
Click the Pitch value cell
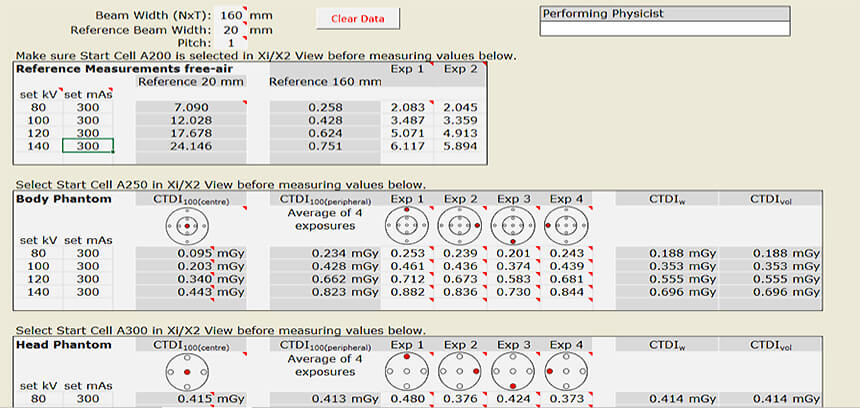(230, 44)
